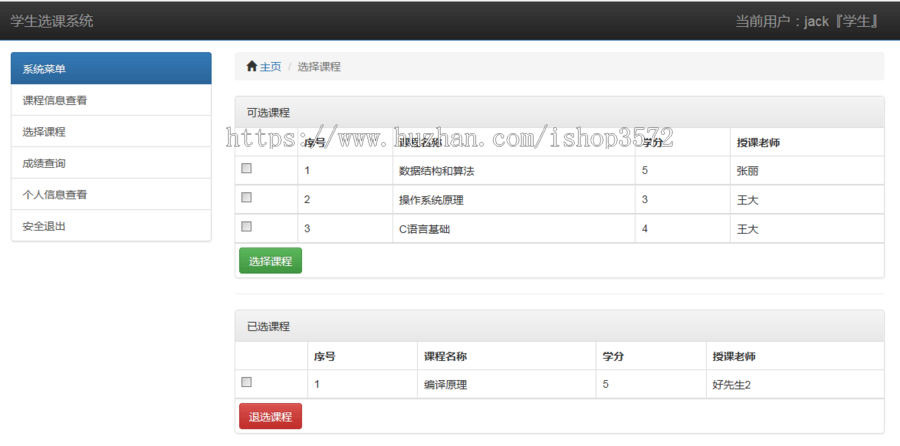900x446 pixels.
Task: Click 数据结构和算法 course name cell
Action: point(514,170)
